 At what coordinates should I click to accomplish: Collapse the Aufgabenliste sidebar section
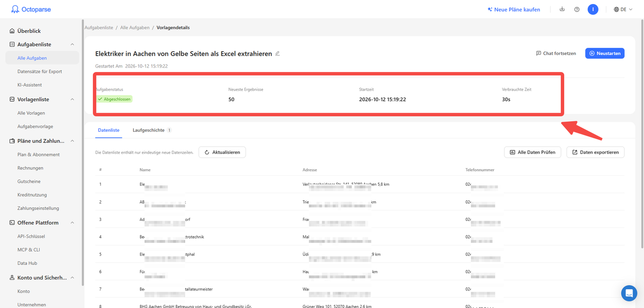[x=72, y=44]
